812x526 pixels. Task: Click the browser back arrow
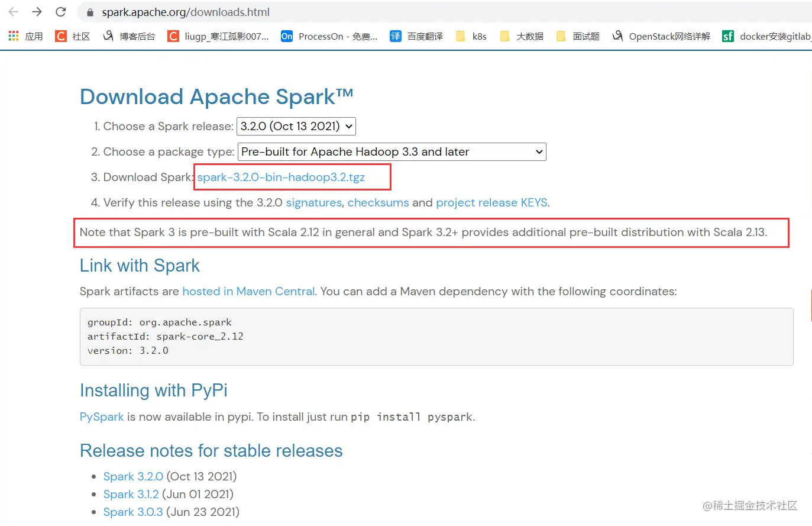click(14, 12)
